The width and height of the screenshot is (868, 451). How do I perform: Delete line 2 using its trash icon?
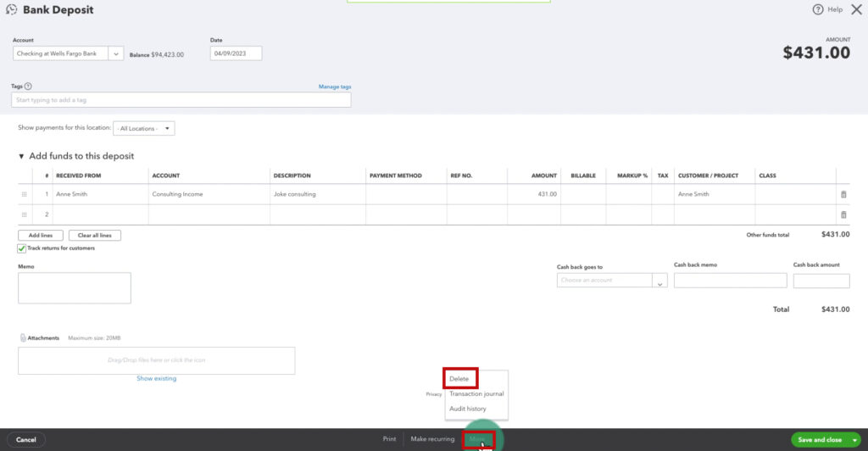[843, 214]
